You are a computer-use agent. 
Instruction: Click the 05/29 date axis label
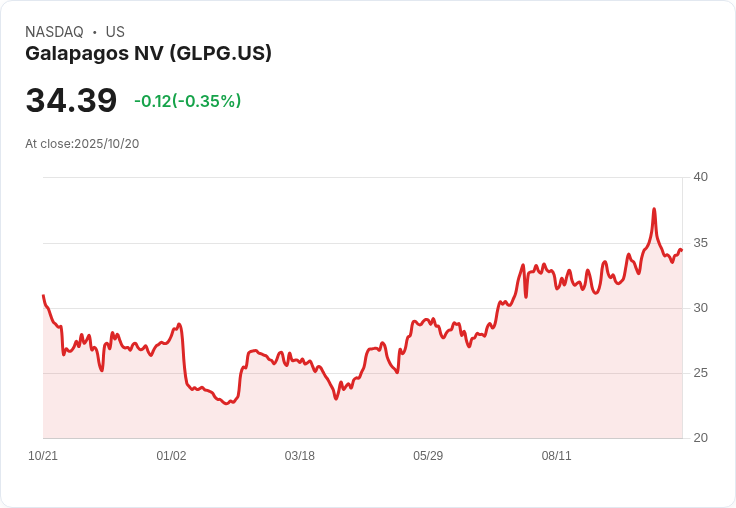click(x=428, y=456)
